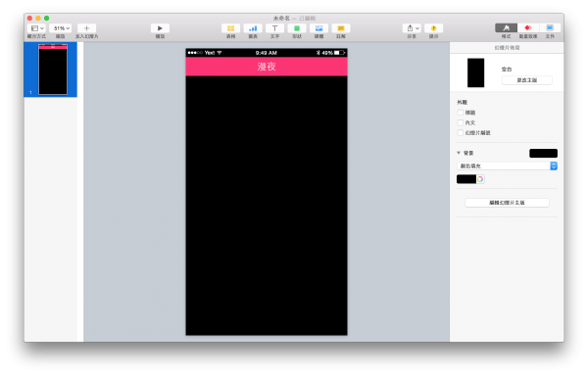588x376 pixels.
Task: Click the yellow 提示 tips icon
Action: [x=433, y=28]
